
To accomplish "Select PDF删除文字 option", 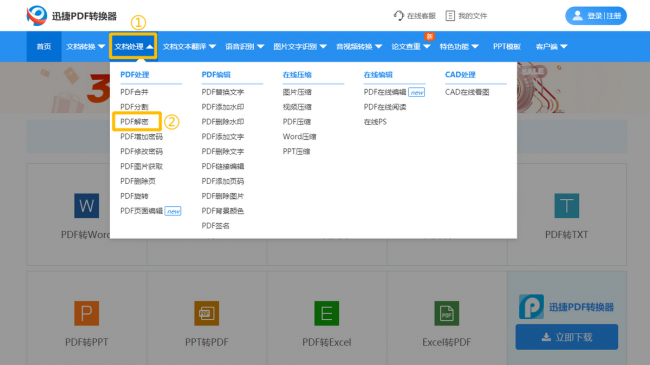I will click(x=223, y=151).
